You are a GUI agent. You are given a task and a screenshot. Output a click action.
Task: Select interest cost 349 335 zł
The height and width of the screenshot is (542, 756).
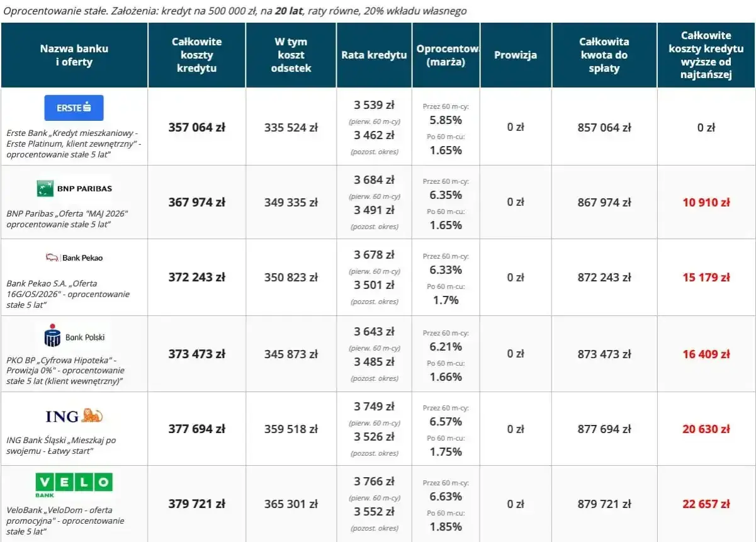(291, 202)
